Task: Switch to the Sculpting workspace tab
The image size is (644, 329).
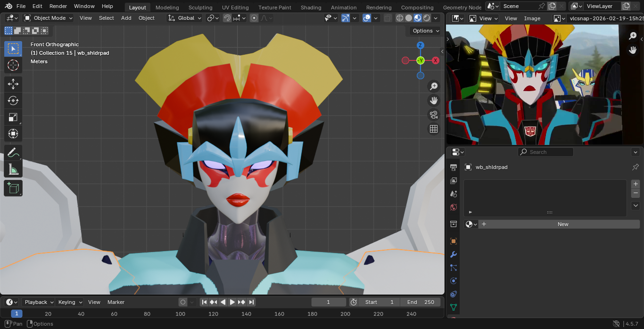Action: click(x=200, y=8)
